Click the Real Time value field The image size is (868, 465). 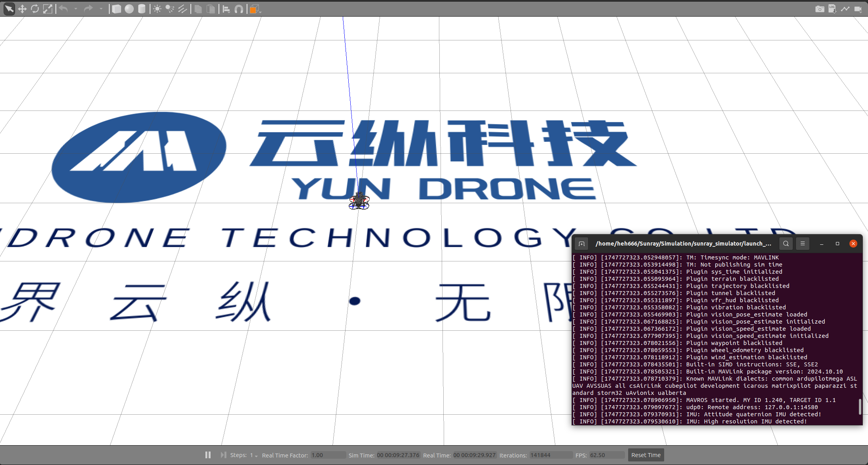[474, 455]
